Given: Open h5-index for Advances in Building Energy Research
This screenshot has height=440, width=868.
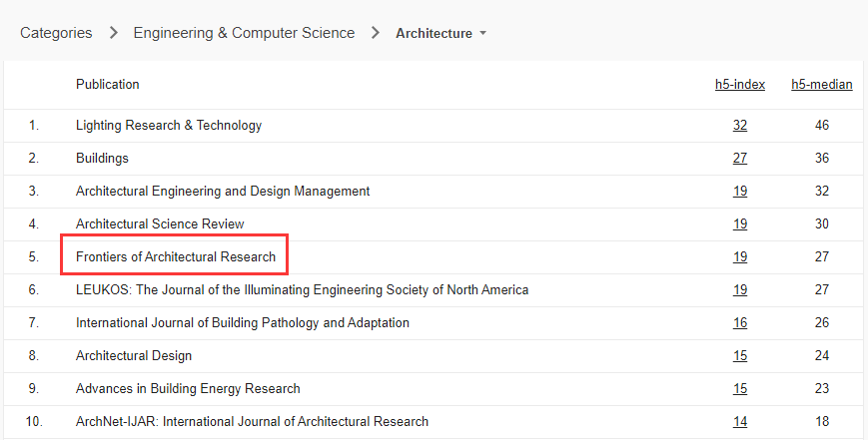Looking at the screenshot, I should tap(740, 389).
